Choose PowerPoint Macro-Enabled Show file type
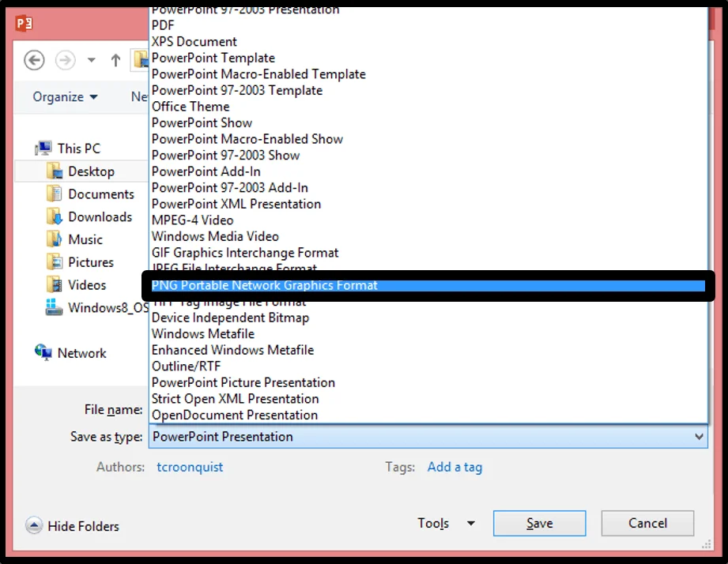Screen dimensions: 728x564 click(428, 139)
